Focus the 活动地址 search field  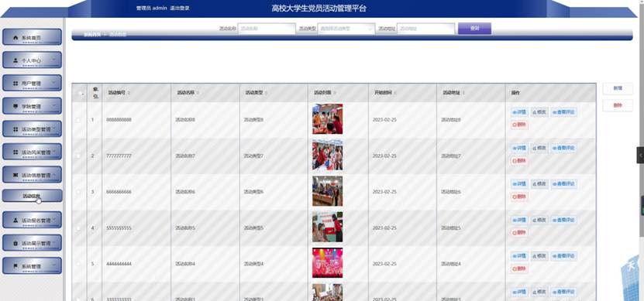point(426,29)
